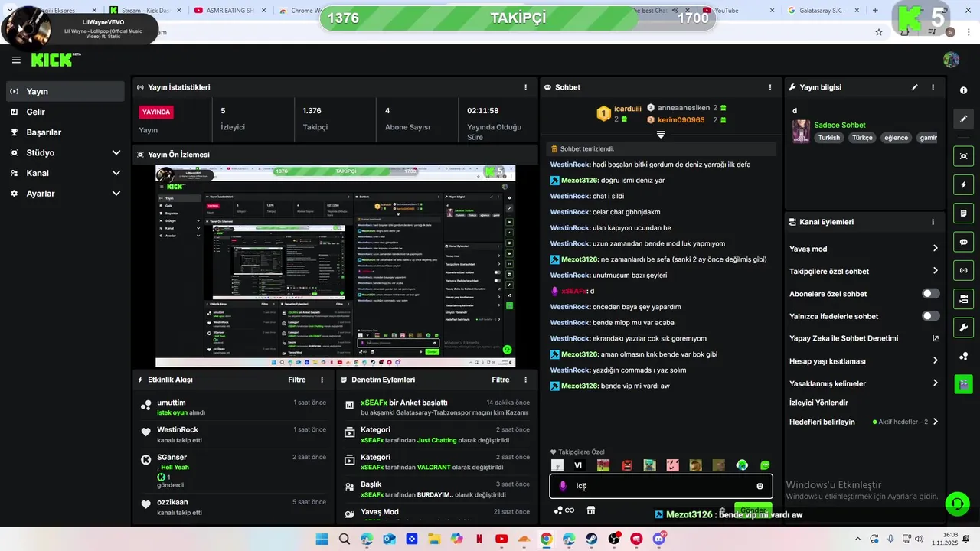Viewport: 980px width, 551px height.
Task: Toggle Abonelere özel sohbet switch
Action: click(x=930, y=294)
